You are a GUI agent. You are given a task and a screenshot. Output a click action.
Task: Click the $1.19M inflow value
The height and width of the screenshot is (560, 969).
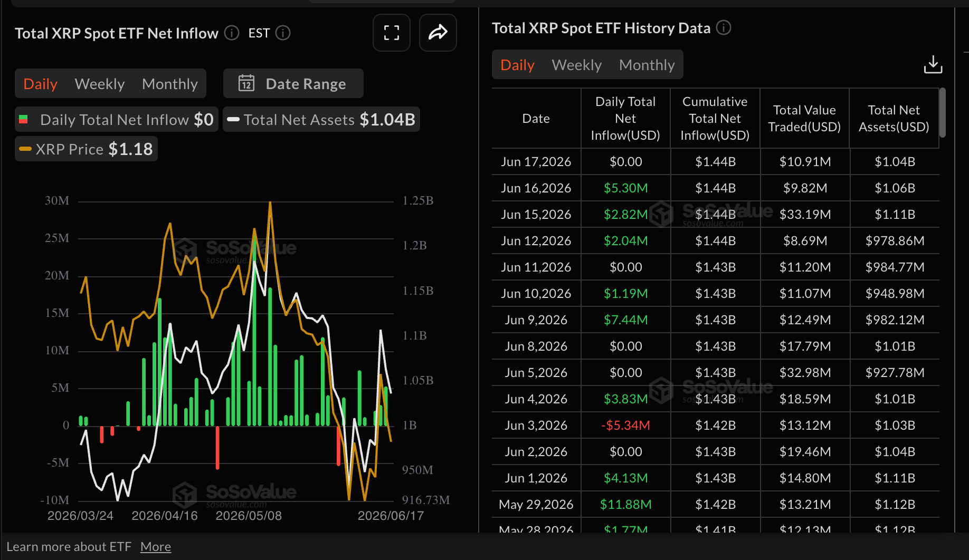[626, 294]
